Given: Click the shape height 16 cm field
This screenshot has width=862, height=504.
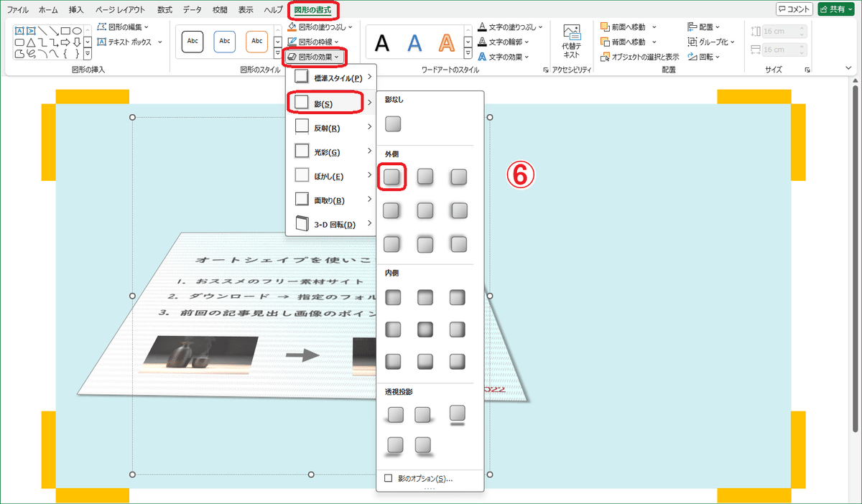Looking at the screenshot, I should [784, 31].
